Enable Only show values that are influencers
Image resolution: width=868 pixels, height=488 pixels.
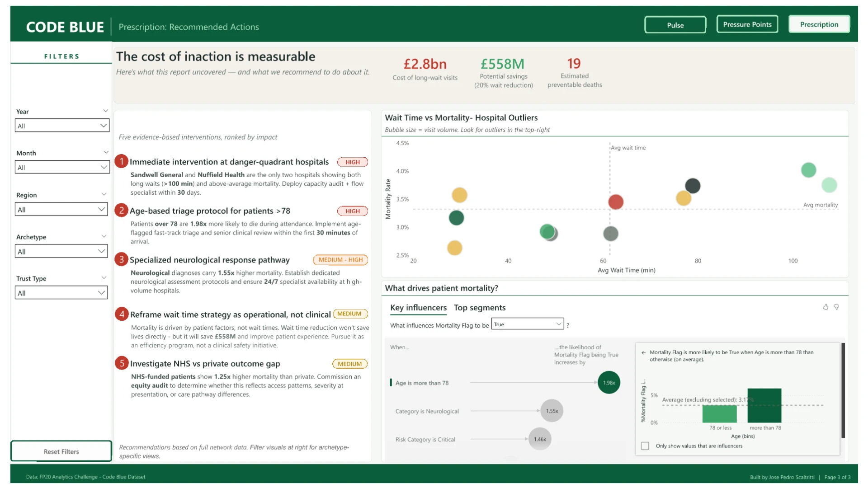[645, 446]
